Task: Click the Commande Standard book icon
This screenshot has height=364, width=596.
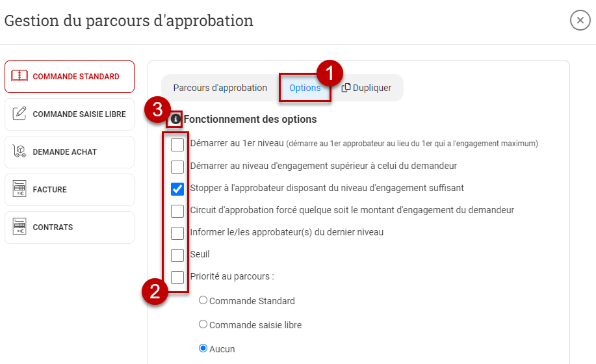Action: pos(19,75)
